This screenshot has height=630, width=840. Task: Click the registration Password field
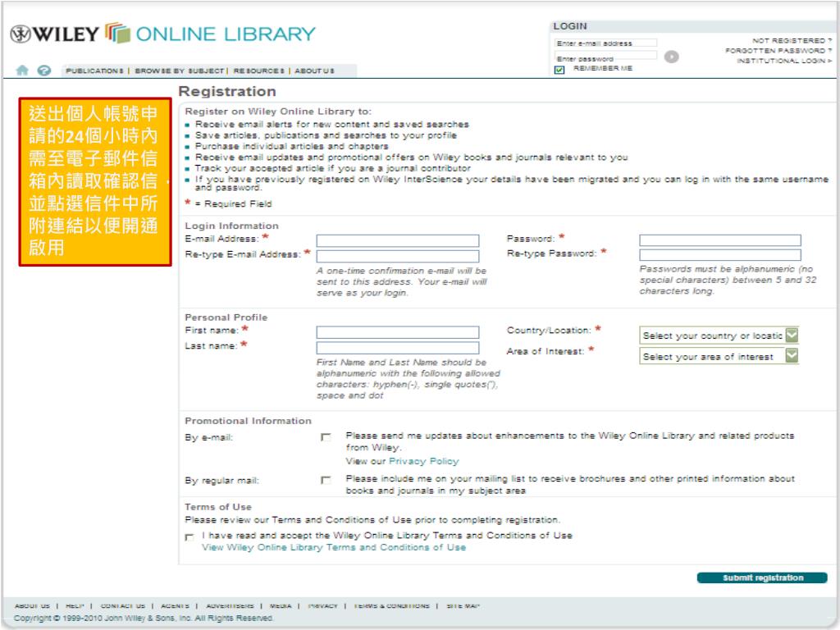pyautogui.click(x=720, y=240)
